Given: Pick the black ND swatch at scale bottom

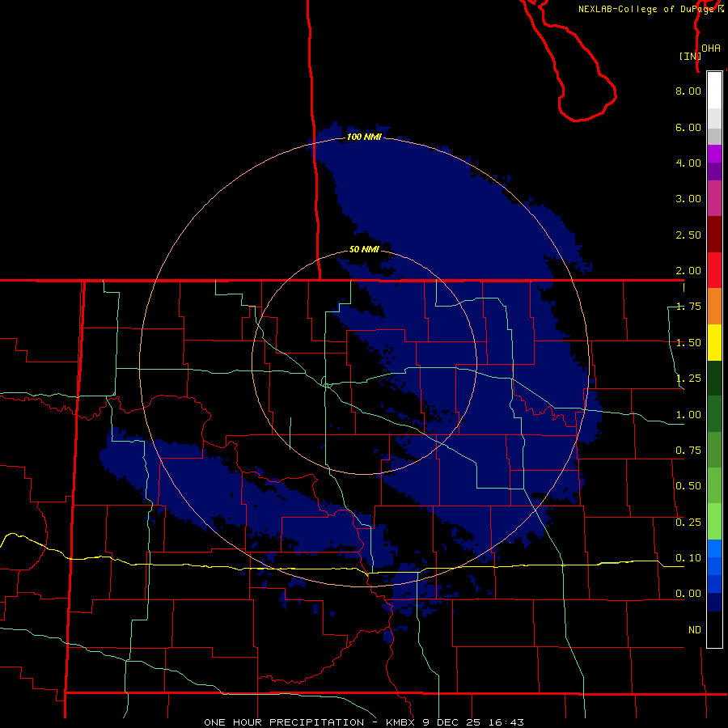Looking at the screenshot, I should click(714, 629).
